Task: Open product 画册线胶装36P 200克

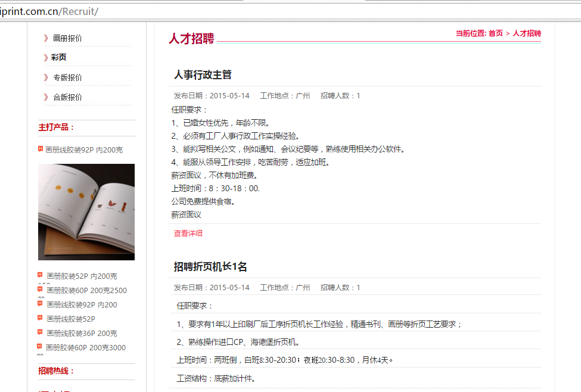Action: click(82, 334)
